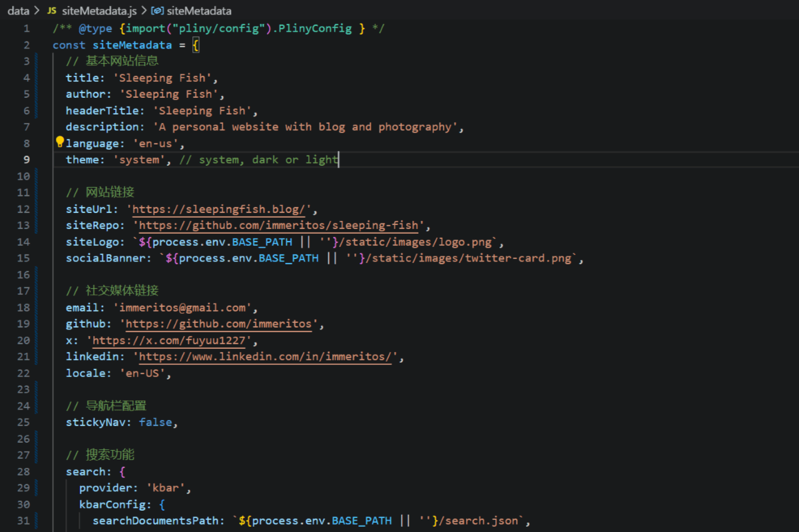Open the "data" breadcrumb dropdown
Image resolution: width=799 pixels, height=532 pixels.
coord(18,11)
